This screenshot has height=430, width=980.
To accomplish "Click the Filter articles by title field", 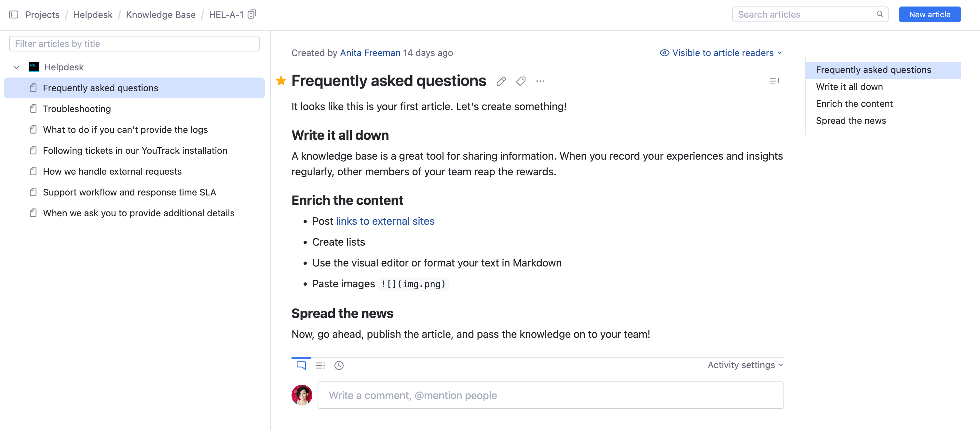I will pyautogui.click(x=134, y=43).
